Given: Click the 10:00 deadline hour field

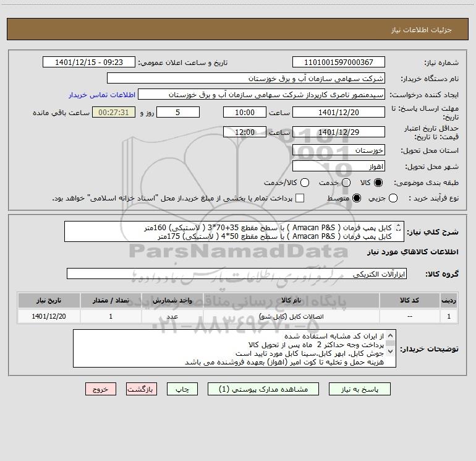Looking at the screenshot, I should click(x=245, y=112).
